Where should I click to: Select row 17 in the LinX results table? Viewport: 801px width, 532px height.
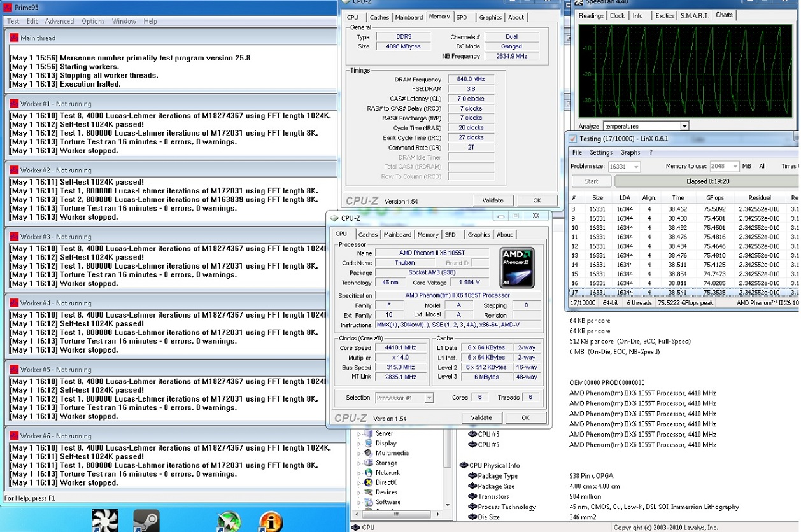(x=683, y=293)
